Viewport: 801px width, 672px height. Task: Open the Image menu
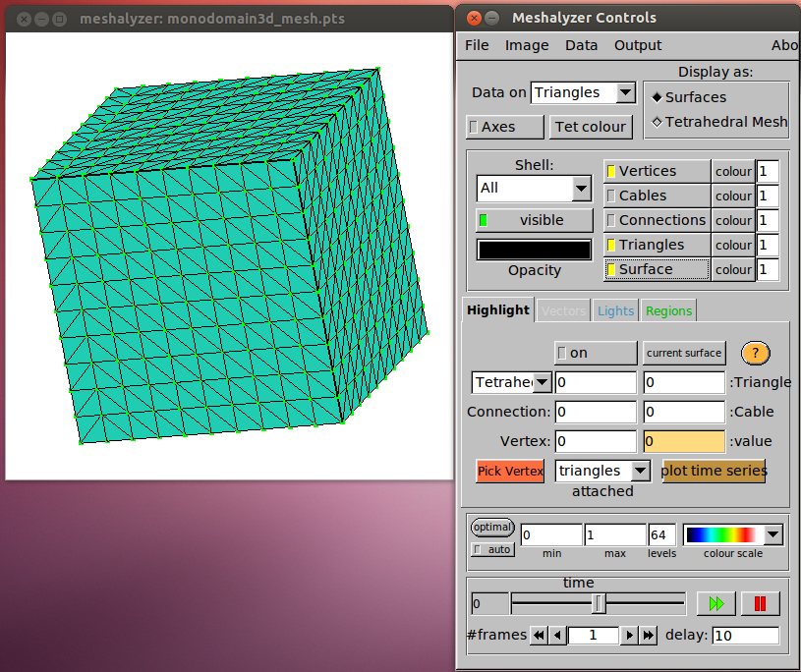pyautogui.click(x=527, y=45)
